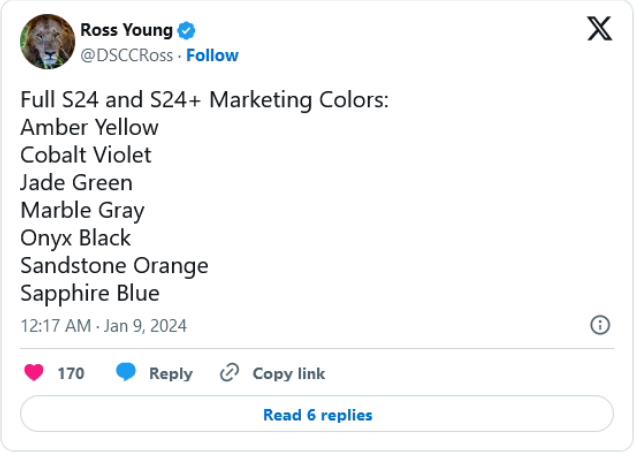The image size is (635, 455).
Task: Click the 'Sapphire Blue' text line
Action: 90,293
